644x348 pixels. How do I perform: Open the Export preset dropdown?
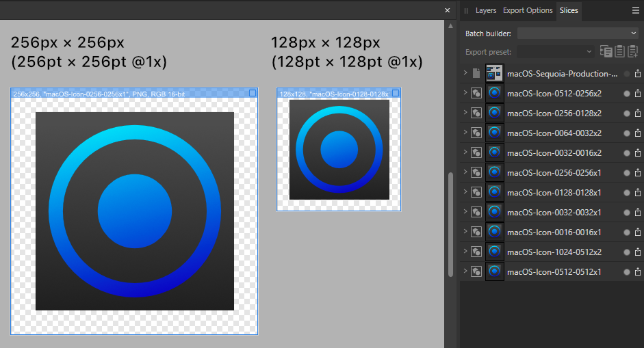(555, 52)
